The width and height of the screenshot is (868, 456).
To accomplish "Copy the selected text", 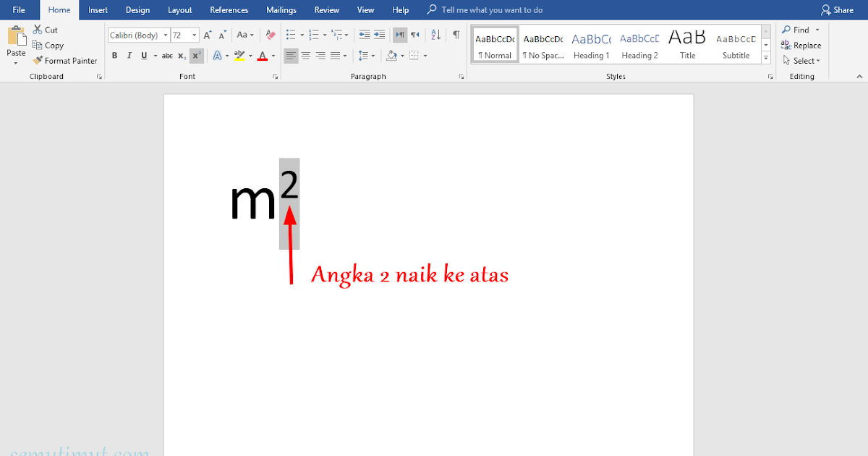I will click(x=48, y=45).
